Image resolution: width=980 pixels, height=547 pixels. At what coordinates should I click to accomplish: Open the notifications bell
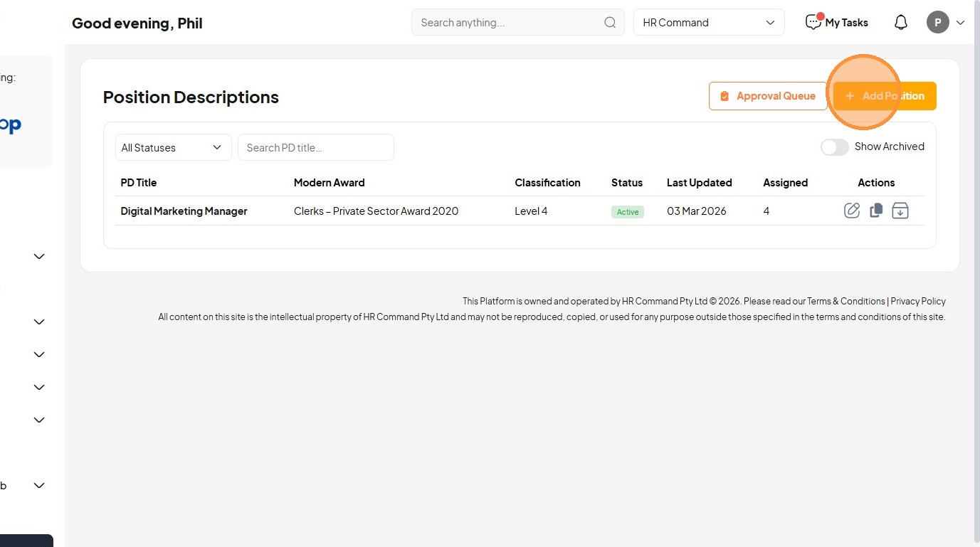click(901, 23)
